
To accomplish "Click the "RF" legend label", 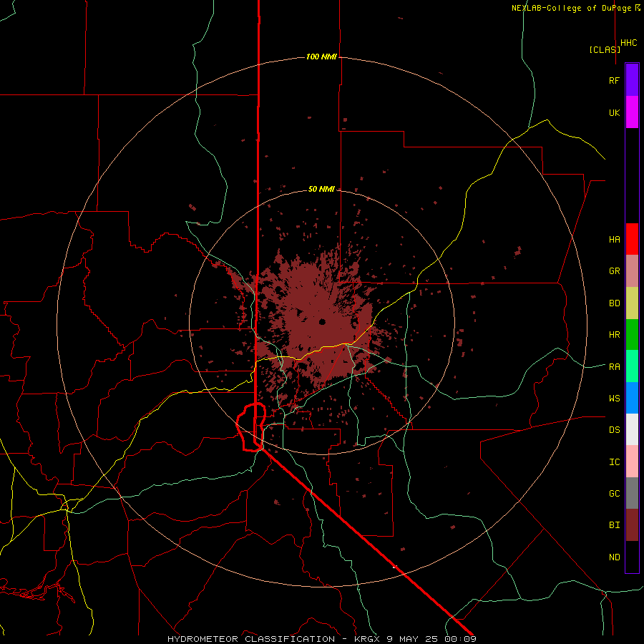I will (x=614, y=80).
